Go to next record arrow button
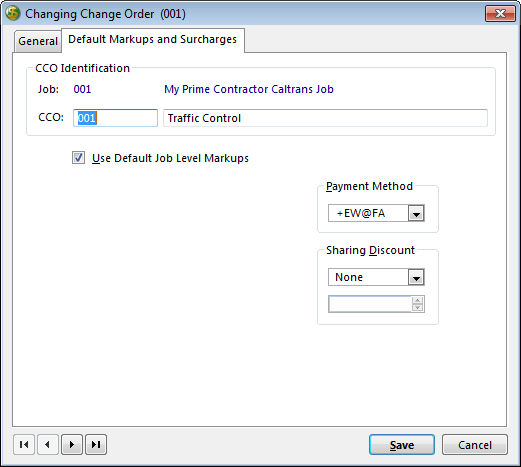Screen dimensions: 521x467 coord(72,444)
